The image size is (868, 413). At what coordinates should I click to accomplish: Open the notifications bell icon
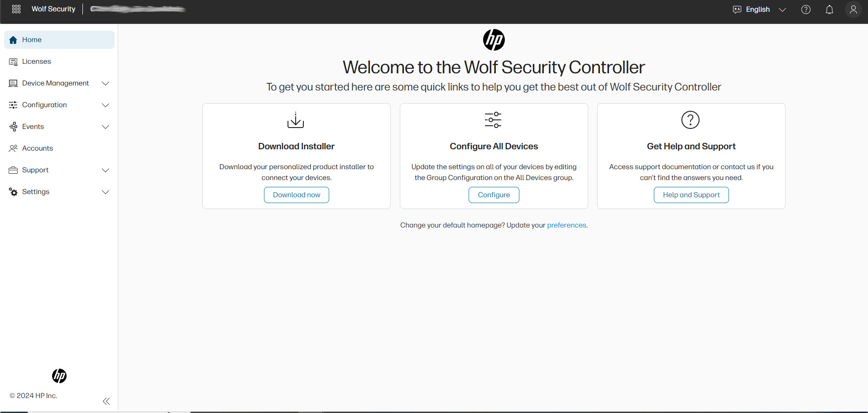(x=830, y=9)
